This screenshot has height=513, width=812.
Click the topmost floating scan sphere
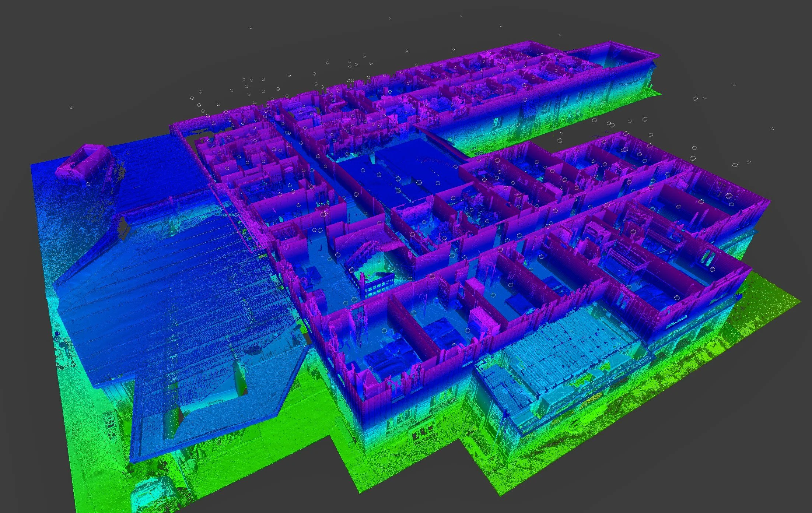(x=461, y=16)
